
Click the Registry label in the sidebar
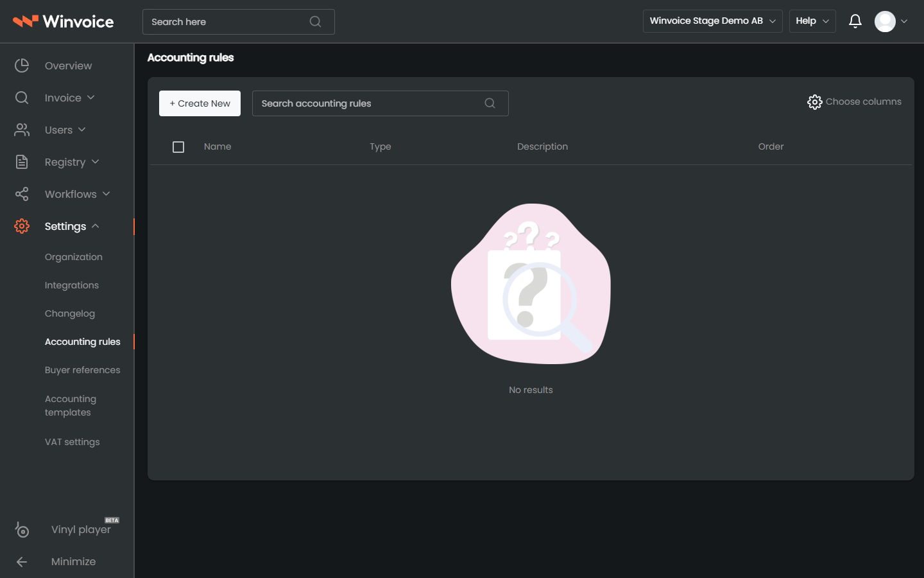click(x=65, y=162)
